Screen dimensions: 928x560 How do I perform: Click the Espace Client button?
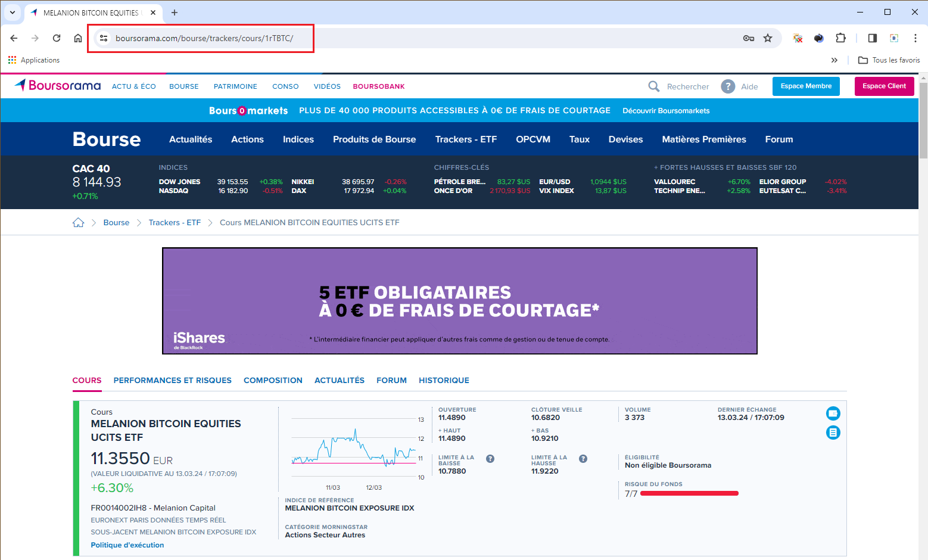(x=884, y=86)
